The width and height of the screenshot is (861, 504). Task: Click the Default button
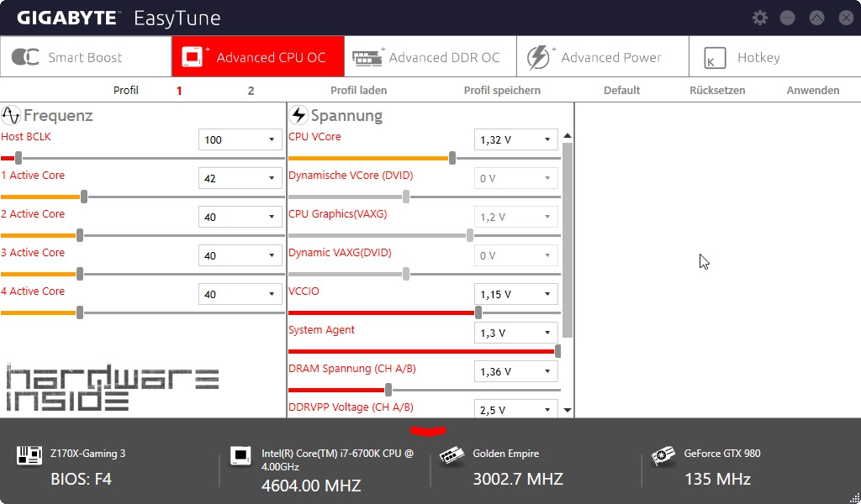pos(621,91)
